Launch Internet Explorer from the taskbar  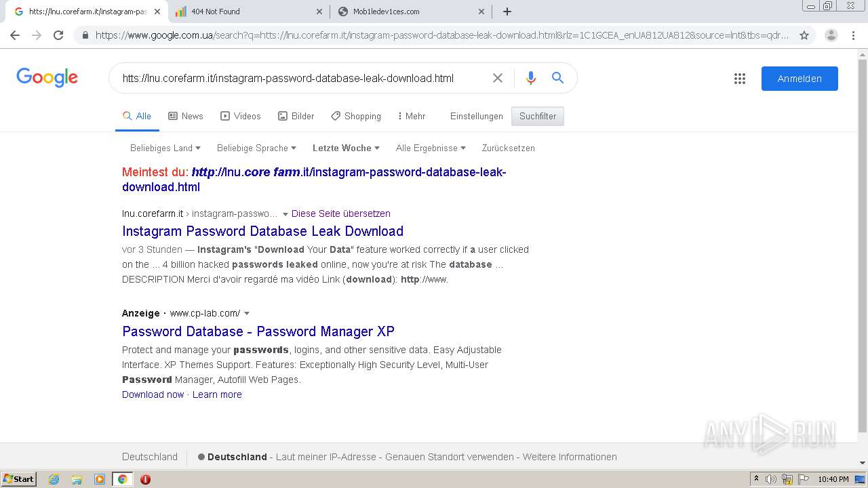tap(54, 479)
